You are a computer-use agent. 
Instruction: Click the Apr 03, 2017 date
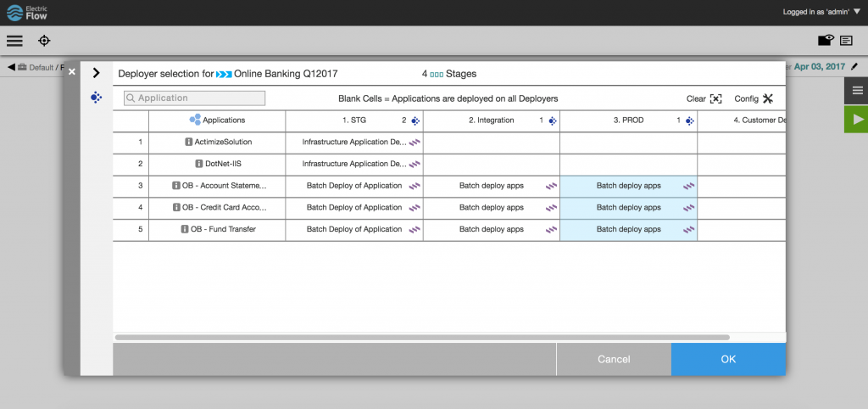tap(820, 66)
